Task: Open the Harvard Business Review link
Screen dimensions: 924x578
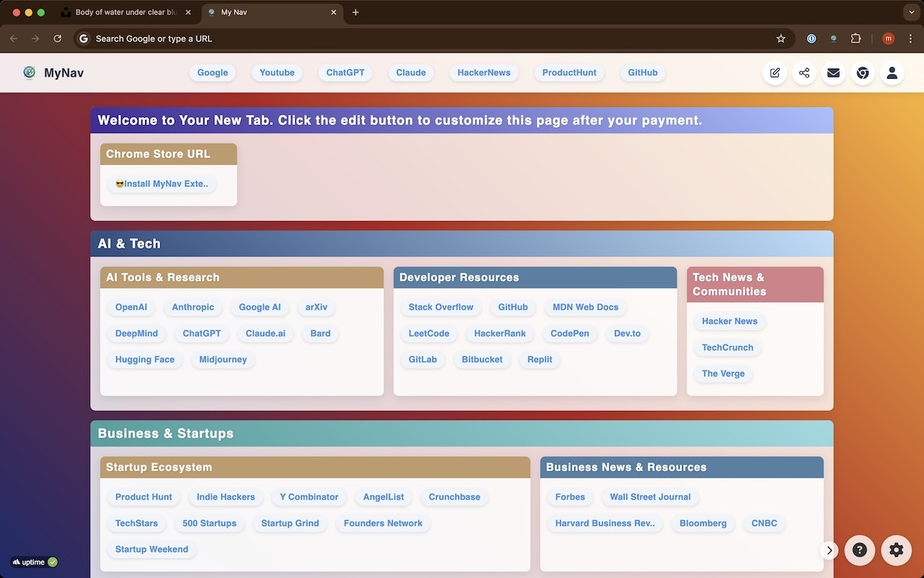Action: (x=605, y=523)
